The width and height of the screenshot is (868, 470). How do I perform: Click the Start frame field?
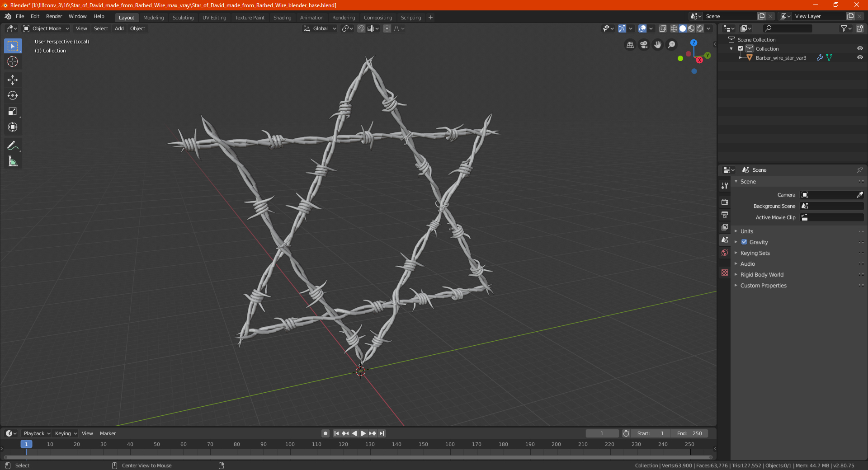click(651, 433)
